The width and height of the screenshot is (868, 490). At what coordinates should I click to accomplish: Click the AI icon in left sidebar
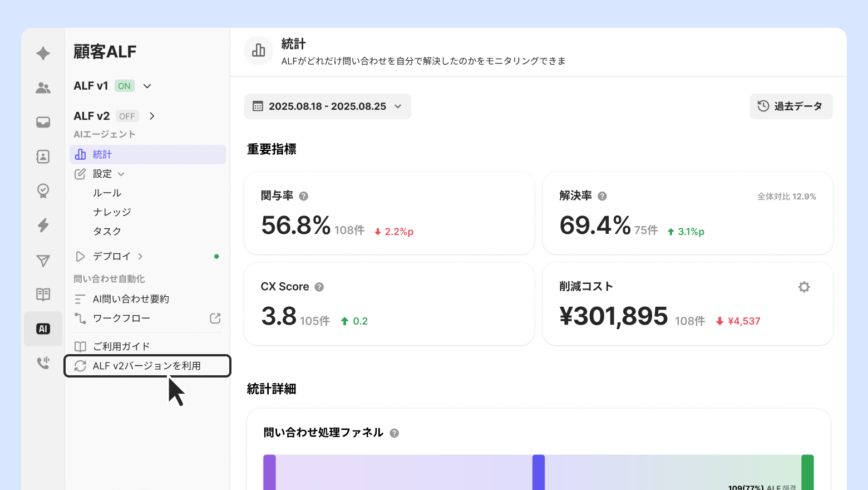pyautogui.click(x=43, y=329)
